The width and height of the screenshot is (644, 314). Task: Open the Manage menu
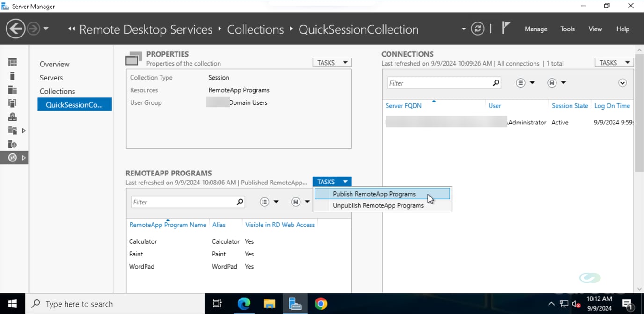(x=535, y=29)
